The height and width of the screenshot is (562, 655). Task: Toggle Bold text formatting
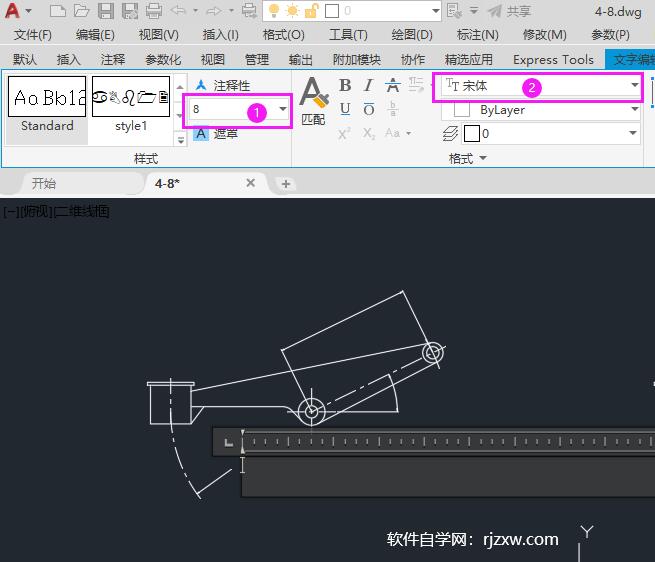pos(345,85)
